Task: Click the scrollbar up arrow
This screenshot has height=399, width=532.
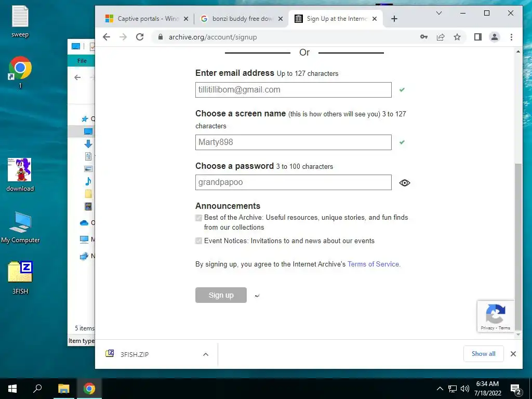Action: pos(518,51)
